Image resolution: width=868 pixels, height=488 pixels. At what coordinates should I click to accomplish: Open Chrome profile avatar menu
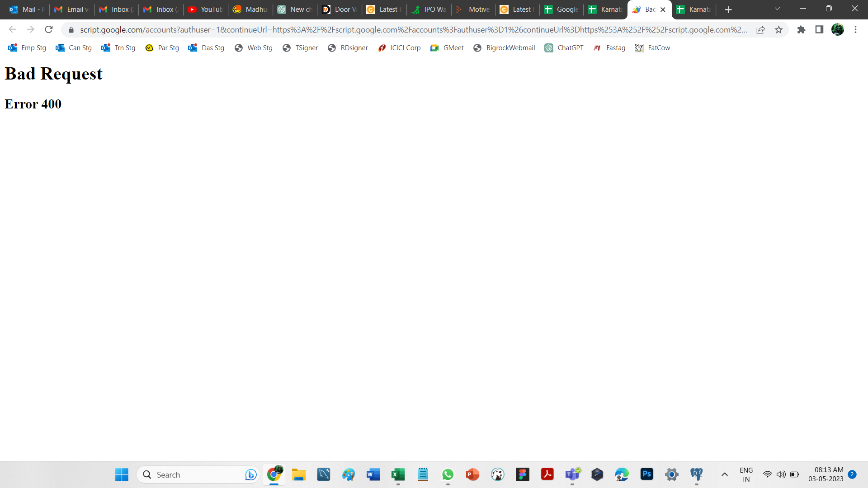click(837, 30)
